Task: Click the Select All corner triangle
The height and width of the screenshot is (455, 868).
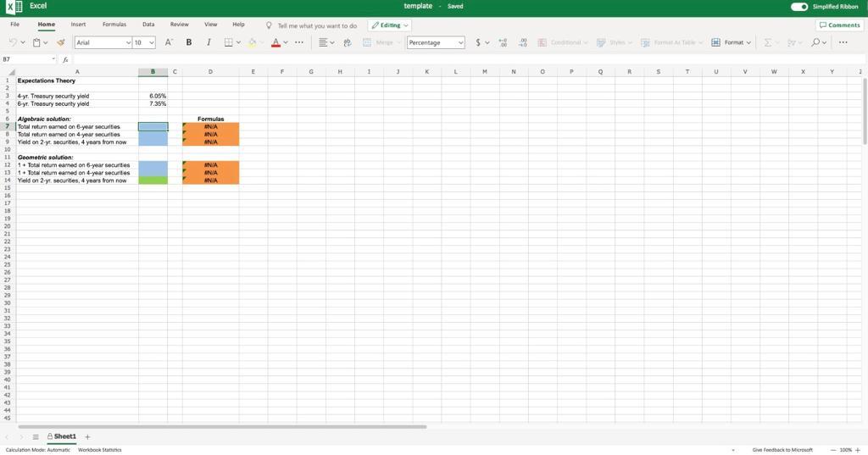Action: pos(10,72)
